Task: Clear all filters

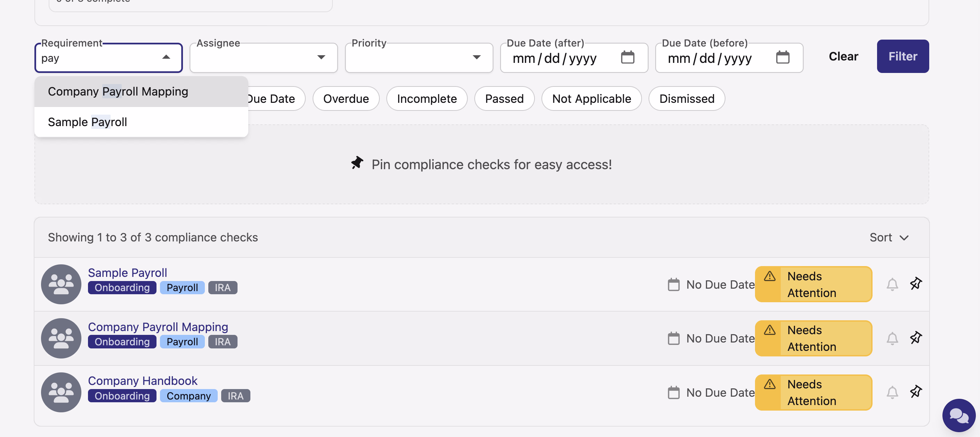Action: tap(843, 56)
